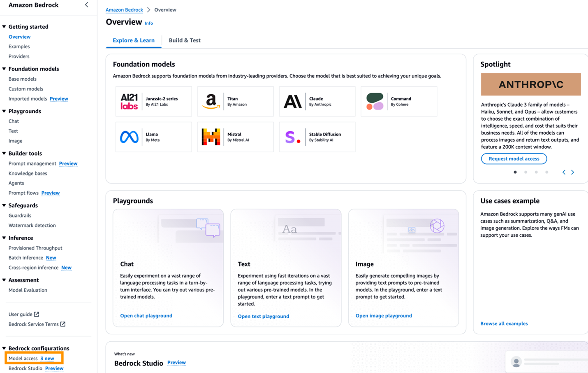Open Bedrock Studio in the sidebar

point(25,368)
